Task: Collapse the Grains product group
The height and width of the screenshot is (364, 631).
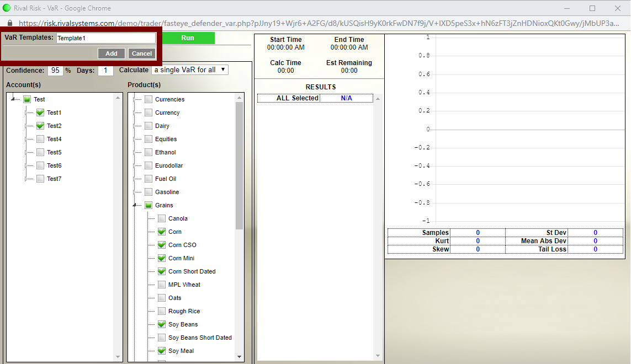Action: 135,205
